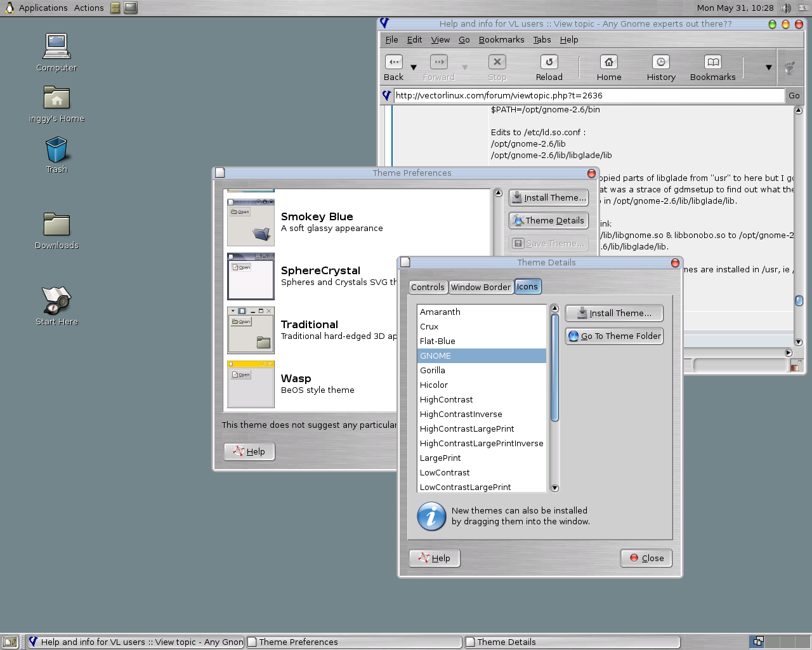Viewport: 812px width, 650px height.
Task: Select the Icons tab in Theme Details
Action: click(x=527, y=286)
